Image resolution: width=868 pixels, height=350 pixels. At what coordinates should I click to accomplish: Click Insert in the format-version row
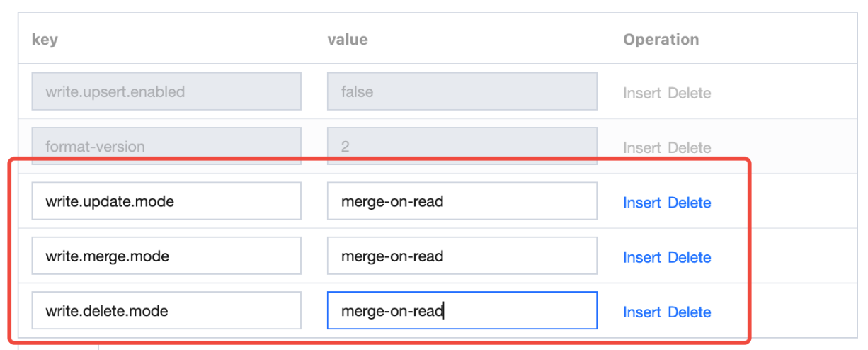pyautogui.click(x=642, y=147)
